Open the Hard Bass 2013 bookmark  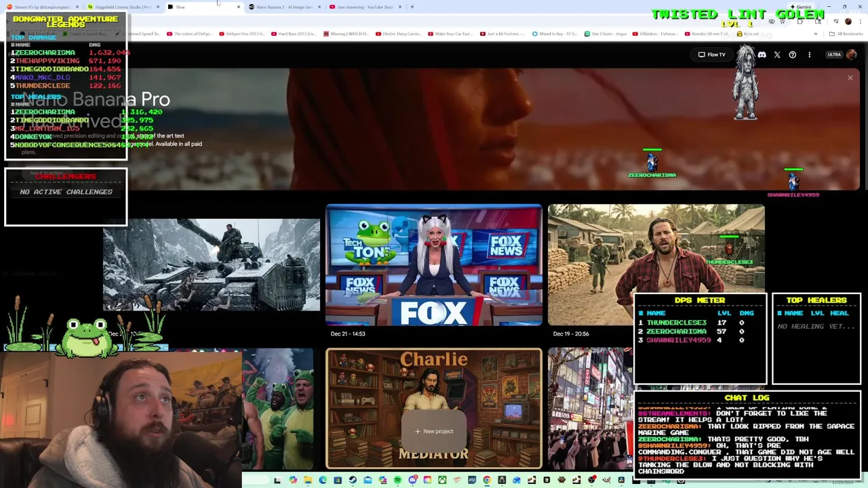coord(293,33)
